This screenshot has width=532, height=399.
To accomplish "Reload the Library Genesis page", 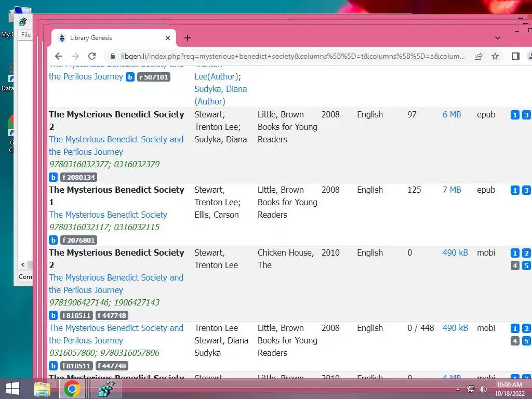I will click(x=92, y=56).
